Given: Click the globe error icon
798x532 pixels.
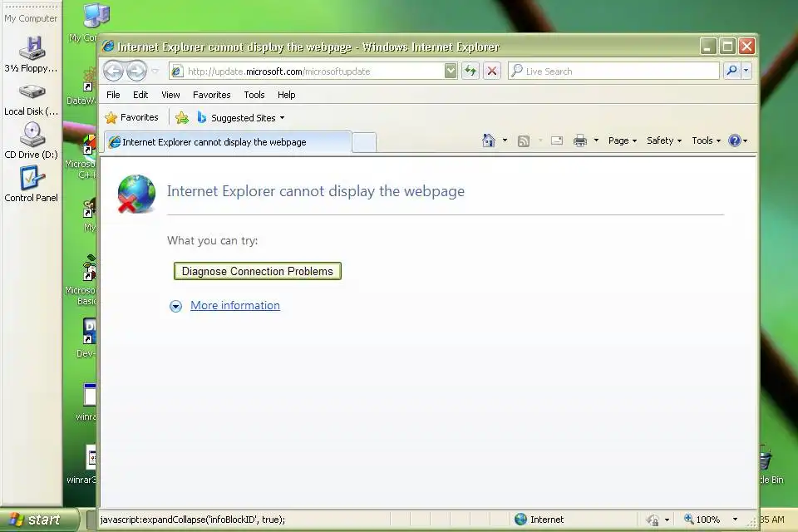Looking at the screenshot, I should pos(135,194).
